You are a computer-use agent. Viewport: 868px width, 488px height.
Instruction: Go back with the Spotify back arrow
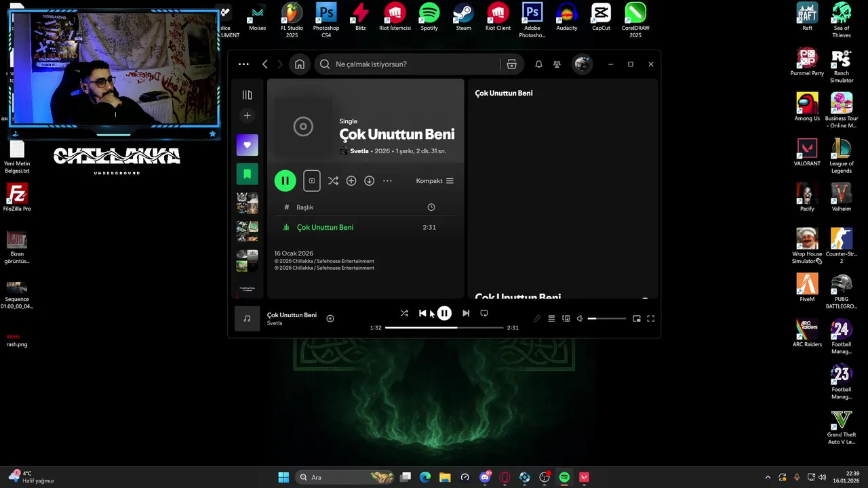(265, 64)
